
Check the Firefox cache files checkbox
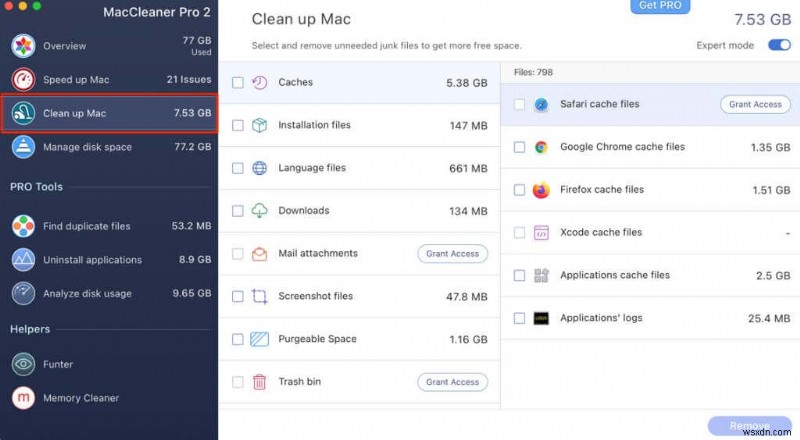tap(519, 190)
